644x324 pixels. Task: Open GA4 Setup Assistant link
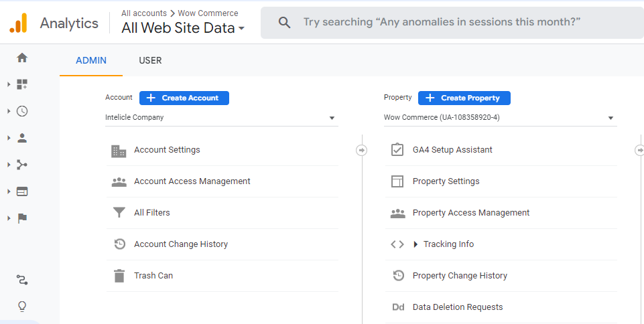452,150
